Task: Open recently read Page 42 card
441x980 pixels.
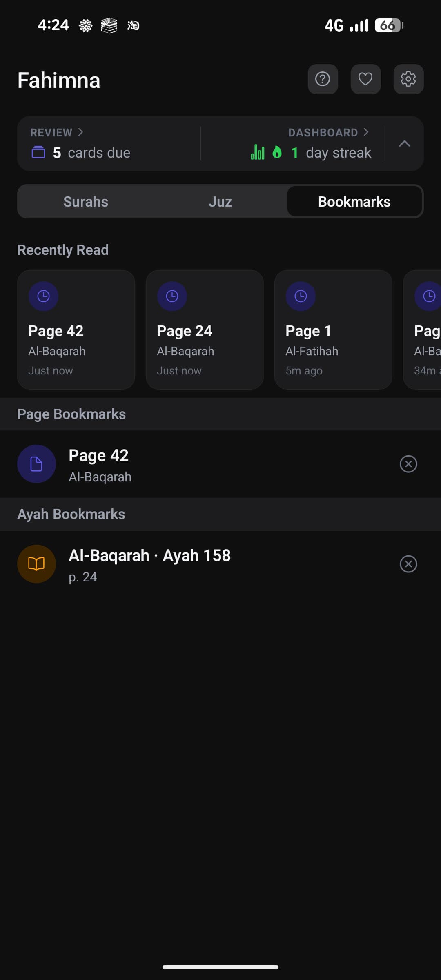Action: tap(76, 330)
